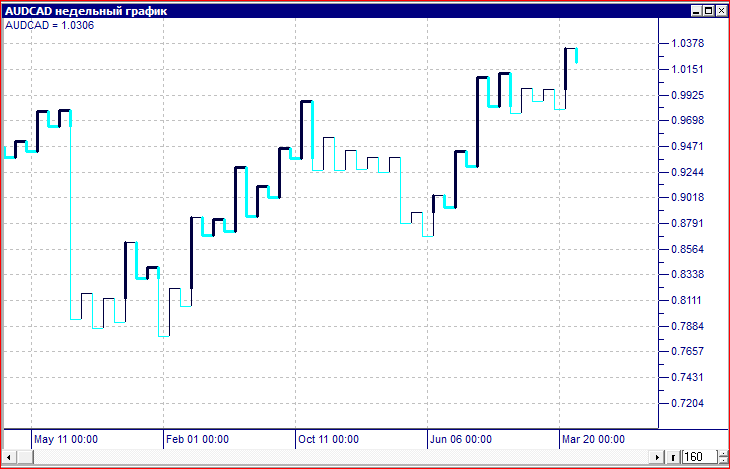Click the chart title 'AUDCAD недельный график'
The width and height of the screenshot is (730, 469).
click(x=86, y=11)
